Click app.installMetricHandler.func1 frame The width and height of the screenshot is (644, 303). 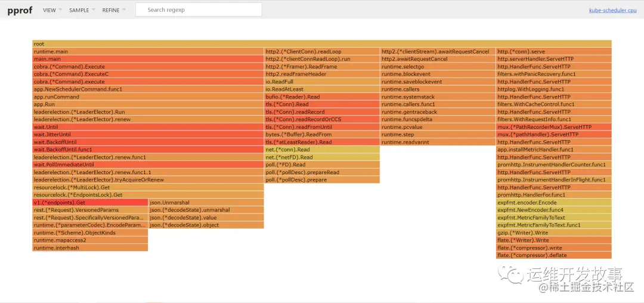[x=553, y=150]
